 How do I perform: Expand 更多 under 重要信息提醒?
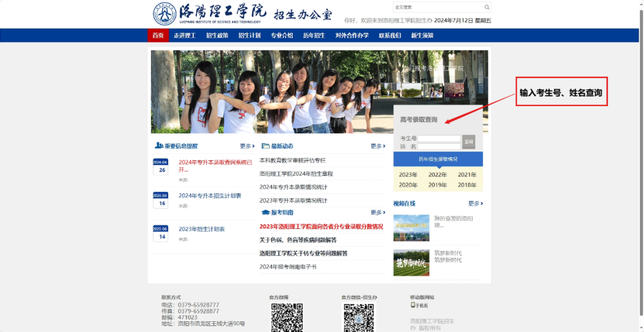247,146
